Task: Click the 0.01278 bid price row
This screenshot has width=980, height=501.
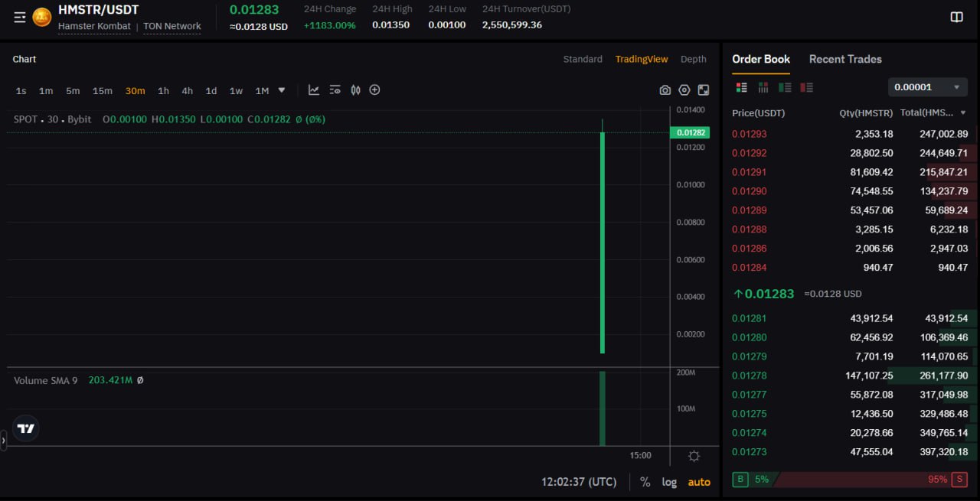Action: [x=749, y=376]
